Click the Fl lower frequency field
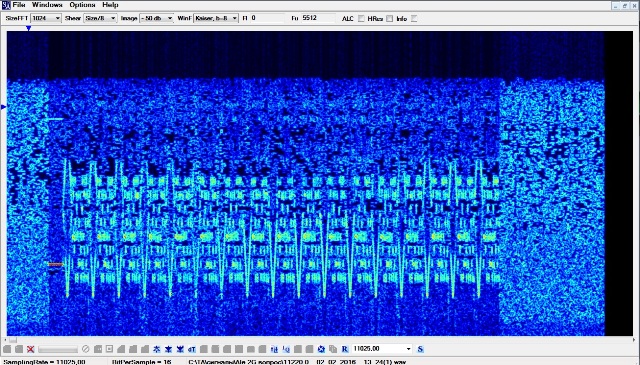This screenshot has width=640, height=365. [267, 18]
